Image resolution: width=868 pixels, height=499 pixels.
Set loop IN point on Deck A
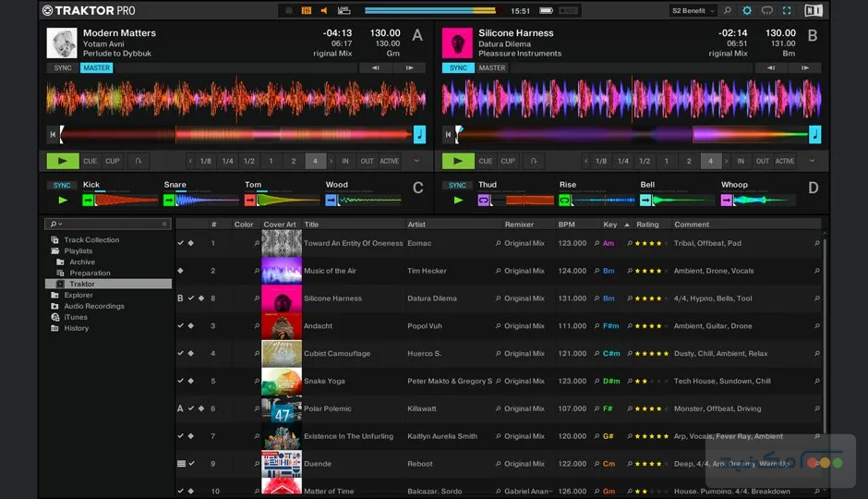coord(344,161)
